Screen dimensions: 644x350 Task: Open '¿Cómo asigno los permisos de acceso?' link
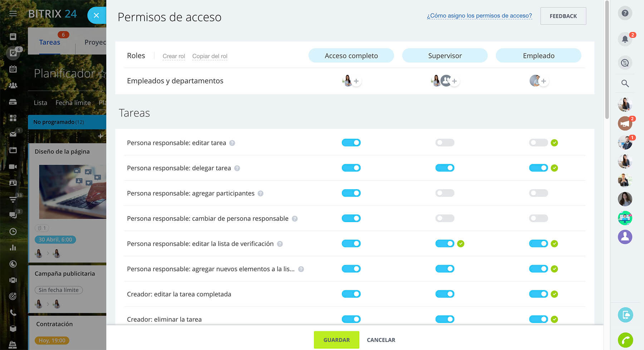[x=479, y=16]
